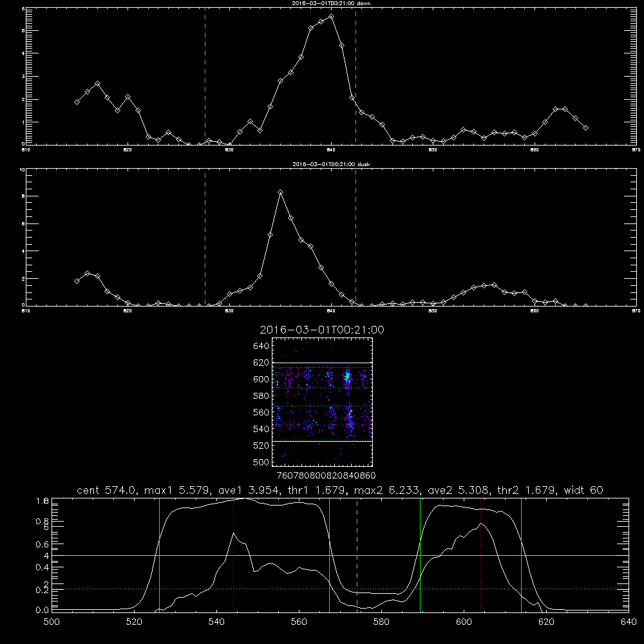
Task: Click the y-axis label '0.0' of bottom plot
Action: point(42,611)
